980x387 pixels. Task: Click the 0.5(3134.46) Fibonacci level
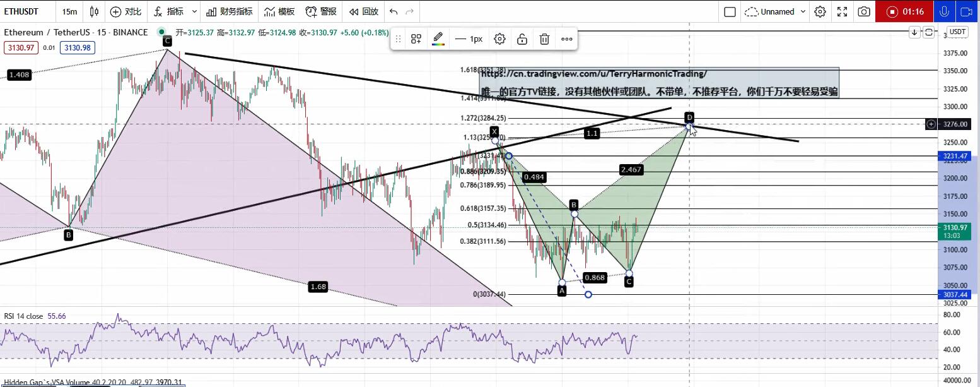click(x=487, y=225)
